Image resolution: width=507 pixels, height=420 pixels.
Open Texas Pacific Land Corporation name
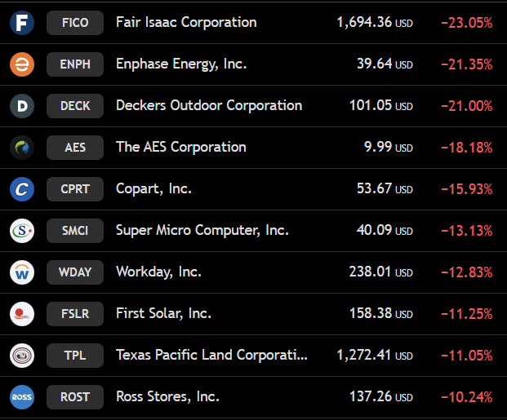coord(211,355)
